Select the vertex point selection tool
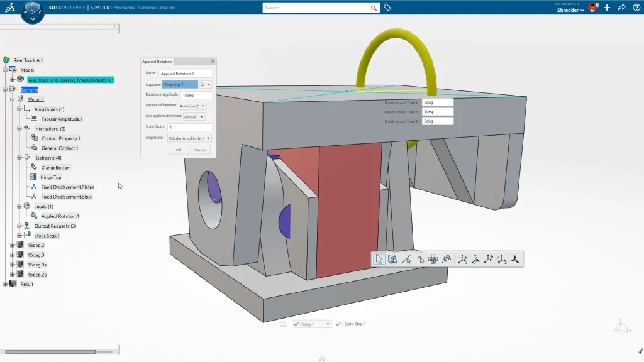The width and height of the screenshot is (644, 362). [420, 259]
